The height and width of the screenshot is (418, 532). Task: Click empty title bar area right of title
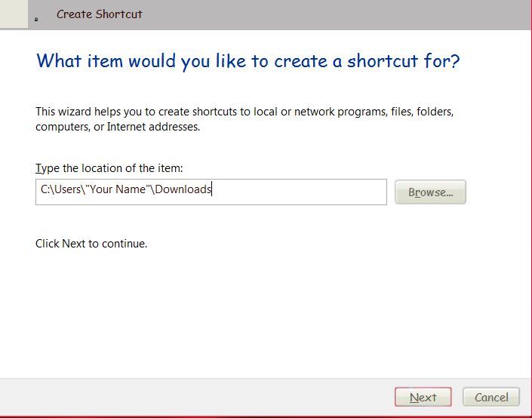pos(340,14)
